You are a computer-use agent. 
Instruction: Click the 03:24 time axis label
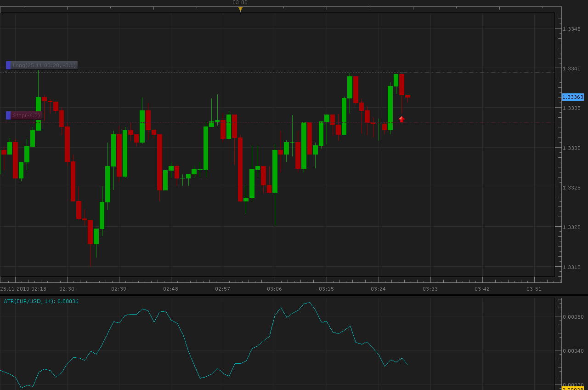pyautogui.click(x=378, y=289)
